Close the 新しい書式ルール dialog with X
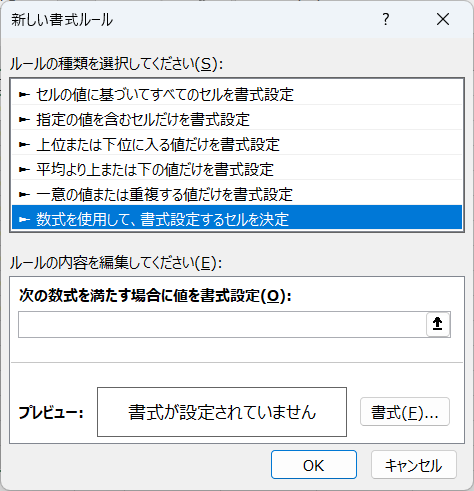The image size is (474, 491). (443, 19)
